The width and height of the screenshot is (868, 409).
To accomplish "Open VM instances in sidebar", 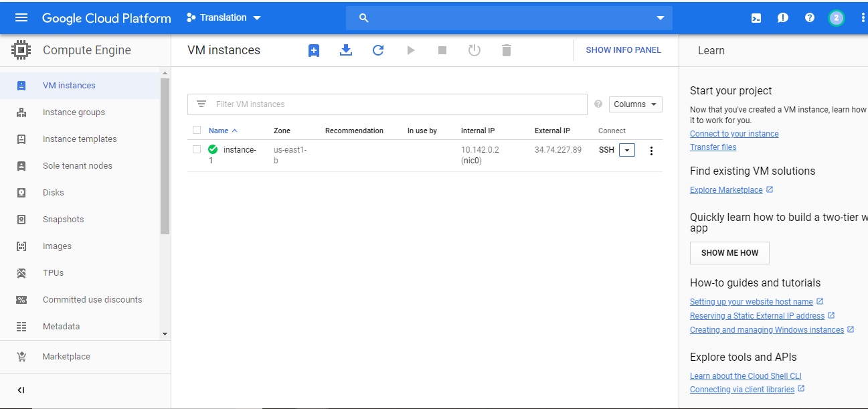I will pos(80,86).
